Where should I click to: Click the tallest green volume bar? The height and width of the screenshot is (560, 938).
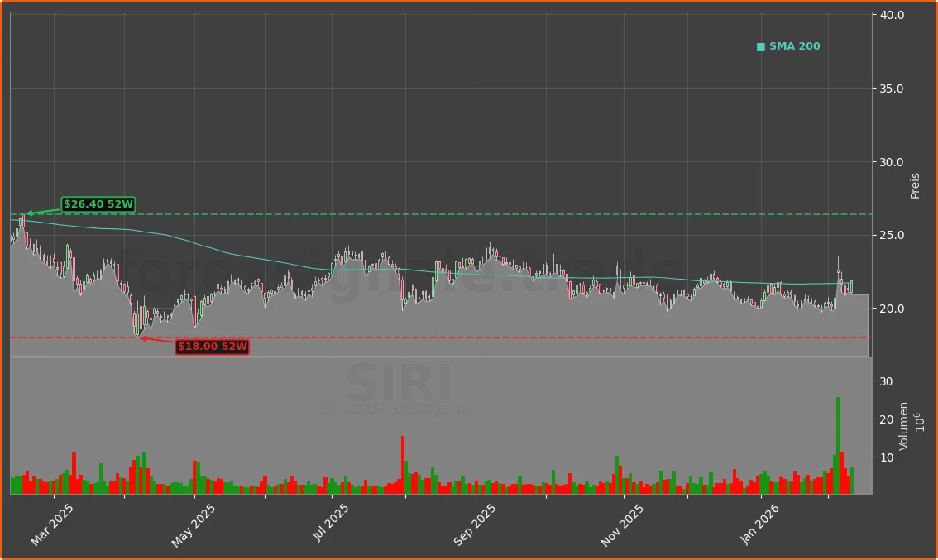pos(838,445)
